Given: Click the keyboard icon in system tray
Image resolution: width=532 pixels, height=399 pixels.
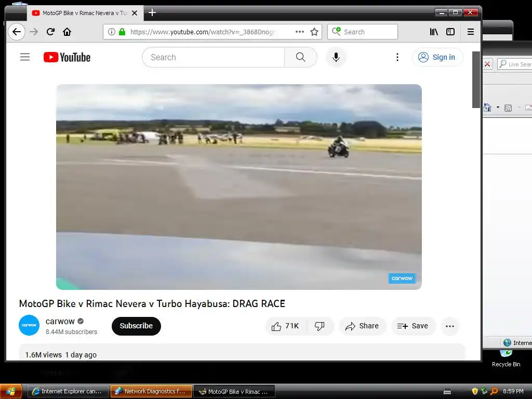Looking at the screenshot, I should (447, 392).
